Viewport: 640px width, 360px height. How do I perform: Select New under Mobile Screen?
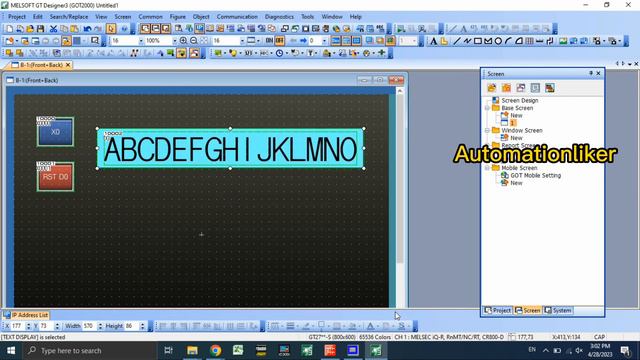point(516,183)
